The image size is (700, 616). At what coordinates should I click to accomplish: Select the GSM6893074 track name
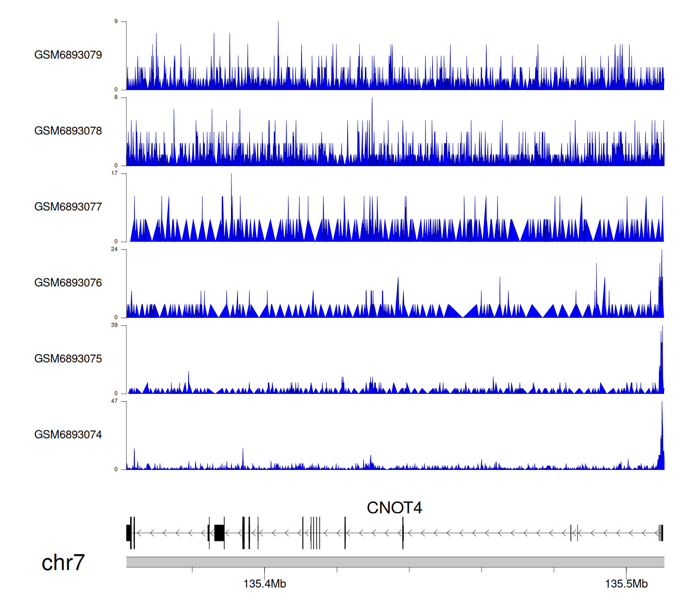pyautogui.click(x=68, y=435)
